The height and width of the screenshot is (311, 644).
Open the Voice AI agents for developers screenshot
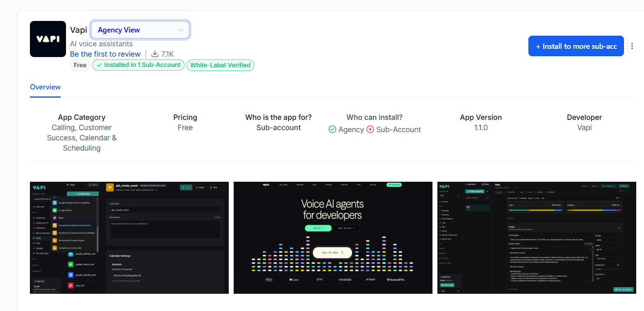point(333,238)
